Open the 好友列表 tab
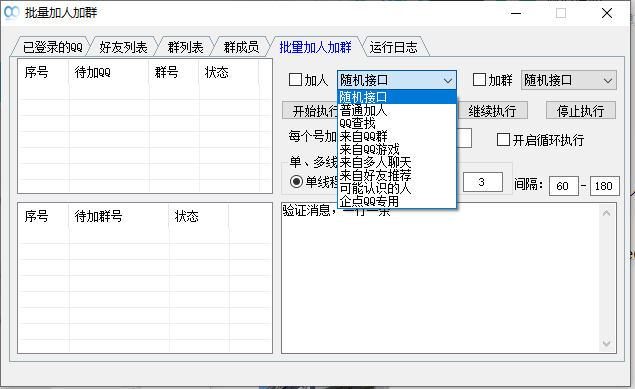Image resolution: width=635 pixels, height=389 pixels. 123,47
